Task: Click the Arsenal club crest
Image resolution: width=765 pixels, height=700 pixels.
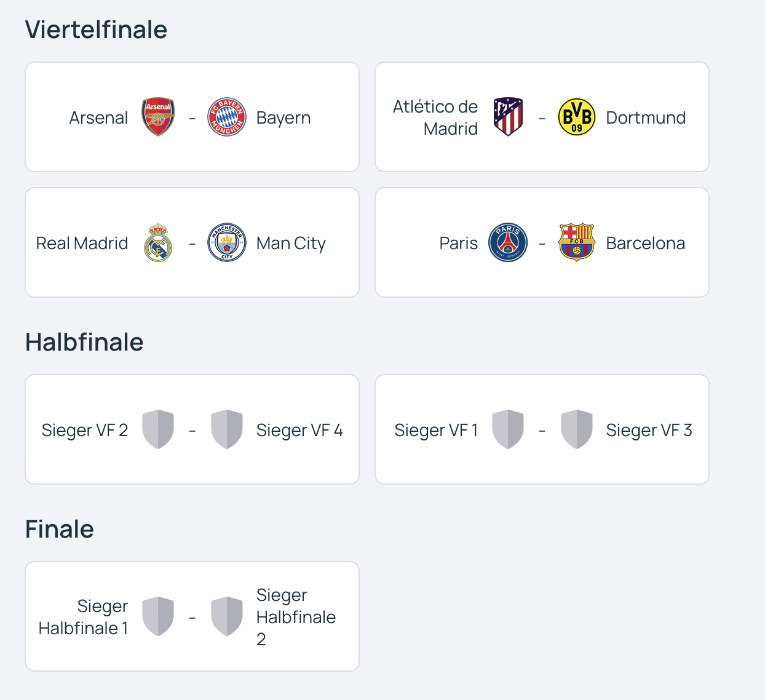Action: [158, 117]
